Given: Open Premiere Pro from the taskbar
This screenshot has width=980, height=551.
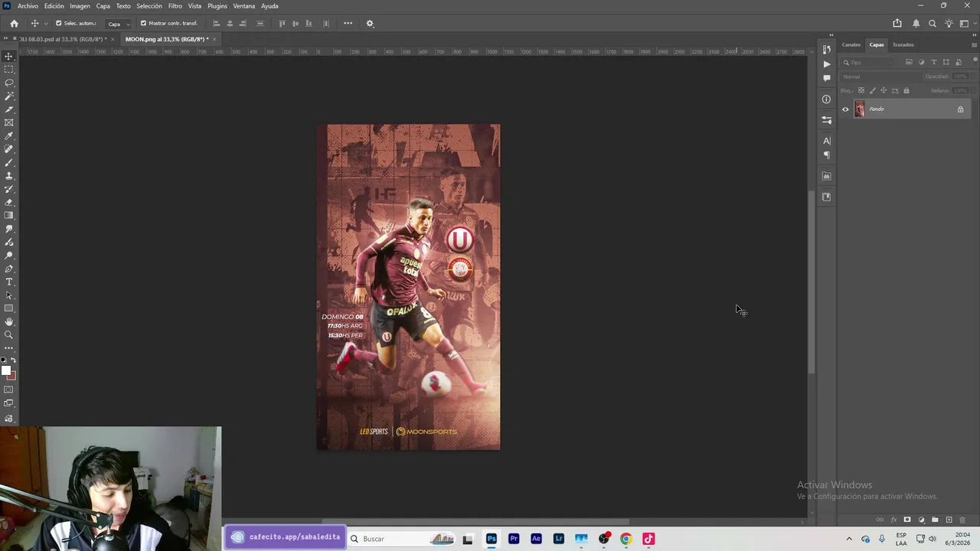Looking at the screenshot, I should [514, 539].
